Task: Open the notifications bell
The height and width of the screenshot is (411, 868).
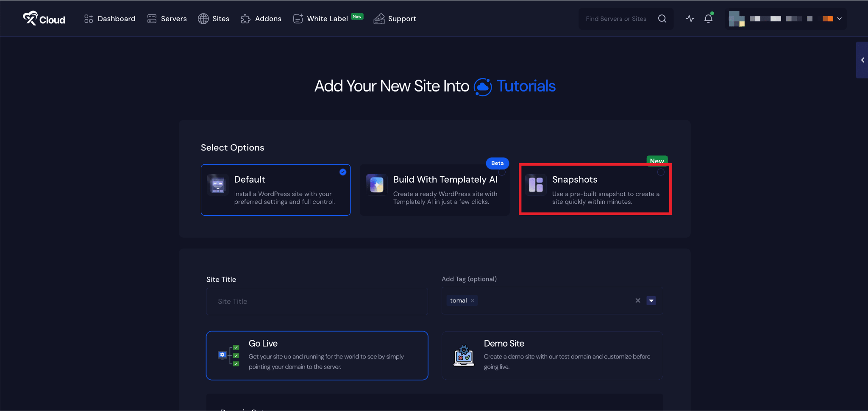Action: (708, 19)
